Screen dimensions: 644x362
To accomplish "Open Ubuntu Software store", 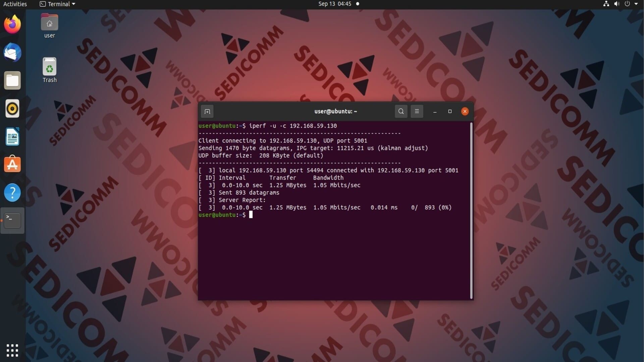I will pos(12,165).
